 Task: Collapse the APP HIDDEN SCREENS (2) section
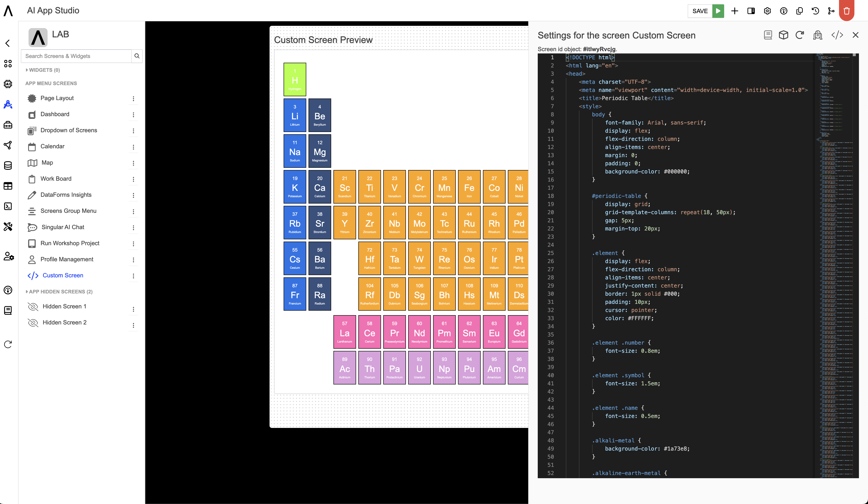point(59,292)
